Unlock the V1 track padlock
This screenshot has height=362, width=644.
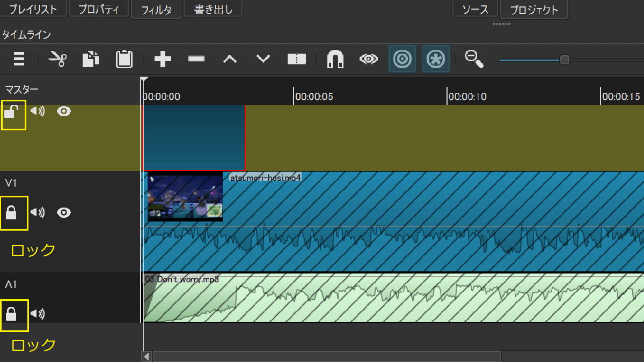tap(11, 213)
